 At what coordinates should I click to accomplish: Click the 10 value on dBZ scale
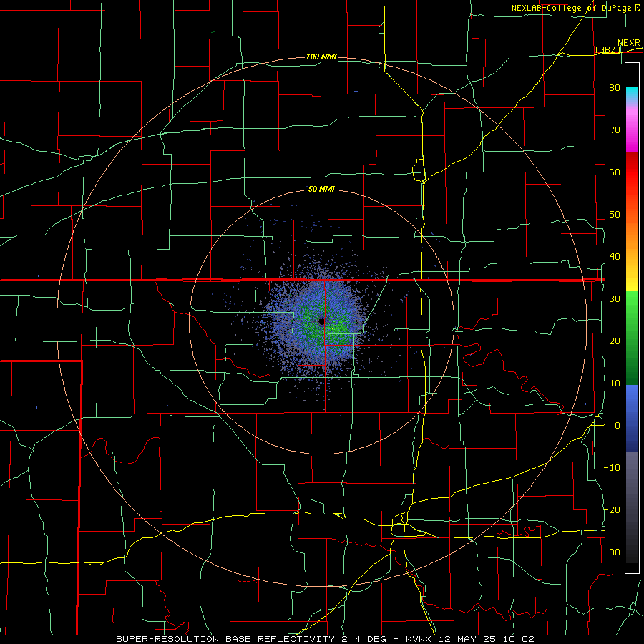tap(615, 384)
